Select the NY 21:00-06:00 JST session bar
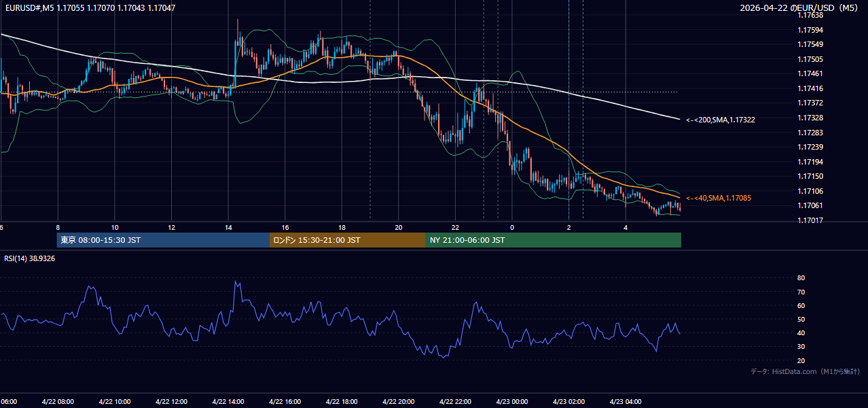This screenshot has height=408, width=868. [554, 240]
